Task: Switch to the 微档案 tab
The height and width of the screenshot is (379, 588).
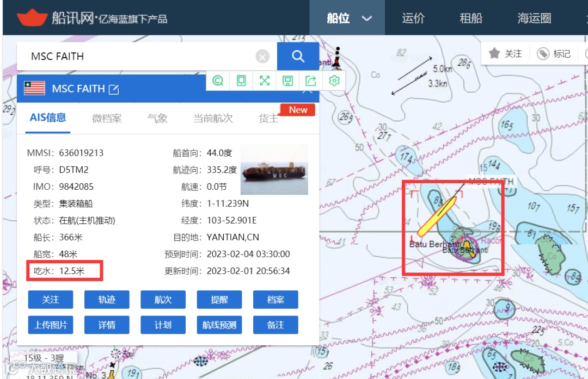Action: [107, 119]
